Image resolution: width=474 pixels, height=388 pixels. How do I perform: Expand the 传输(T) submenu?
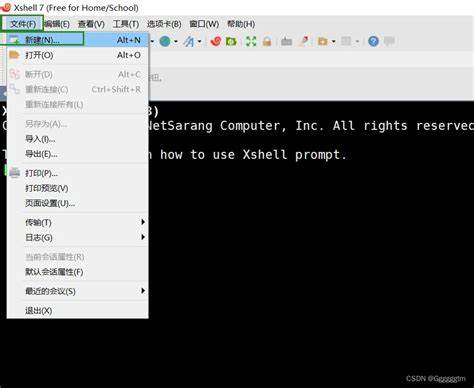coord(77,222)
